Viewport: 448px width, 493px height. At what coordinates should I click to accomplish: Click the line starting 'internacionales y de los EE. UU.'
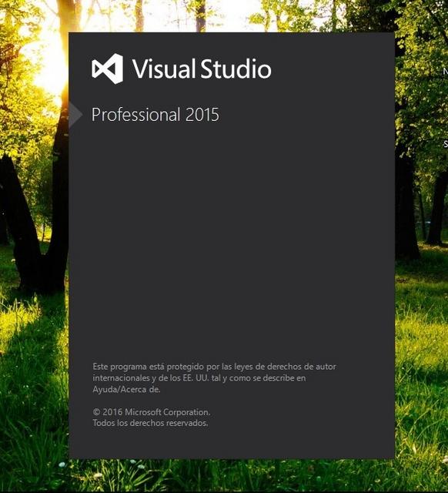199,378
